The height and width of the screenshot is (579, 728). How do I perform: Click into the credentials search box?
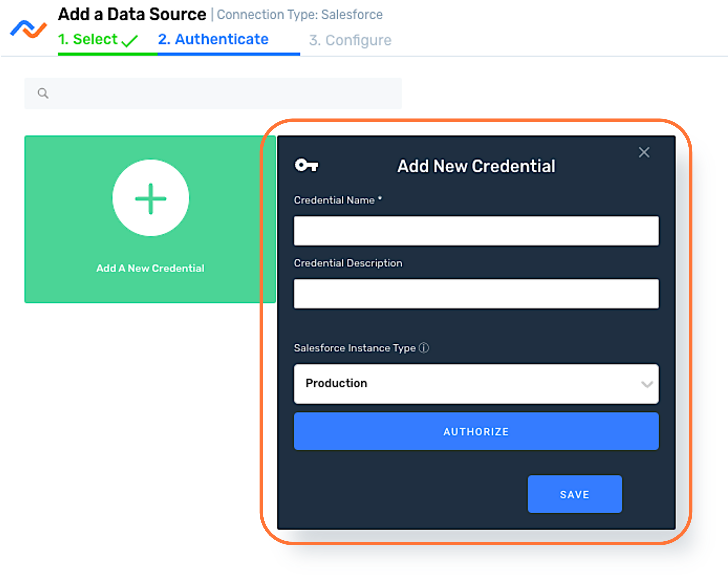(x=213, y=94)
